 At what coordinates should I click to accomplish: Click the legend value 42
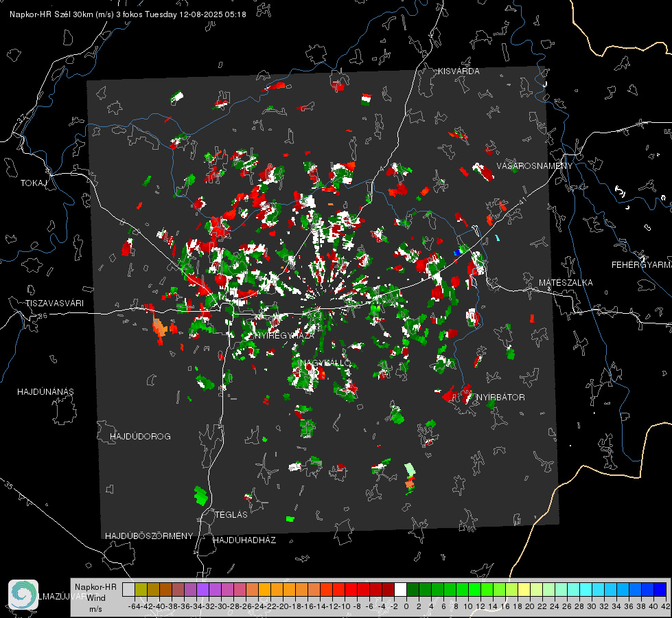click(666, 606)
